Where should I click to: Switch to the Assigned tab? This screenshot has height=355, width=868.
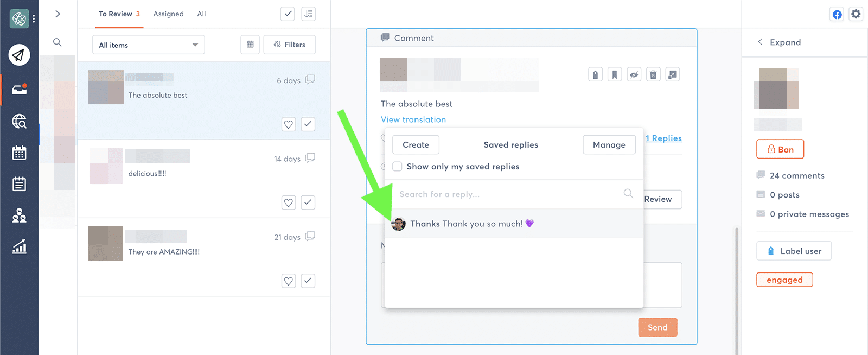(168, 14)
